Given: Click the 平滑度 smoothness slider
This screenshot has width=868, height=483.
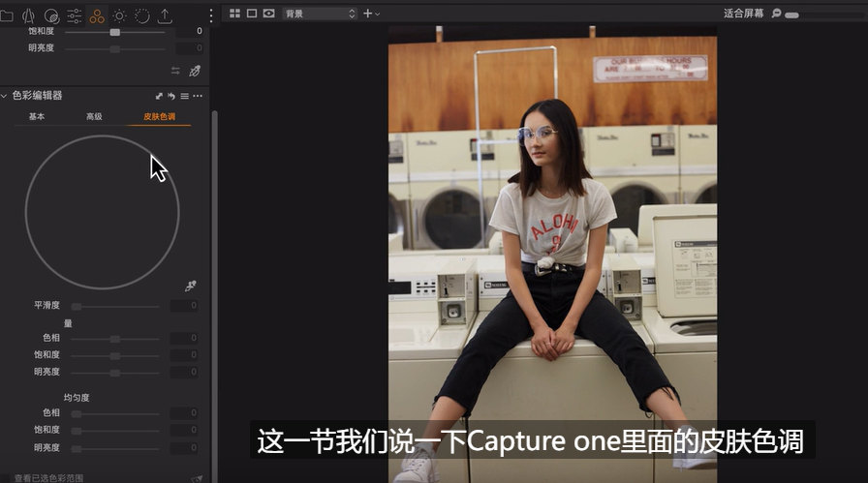Looking at the screenshot, I should coord(114,306).
